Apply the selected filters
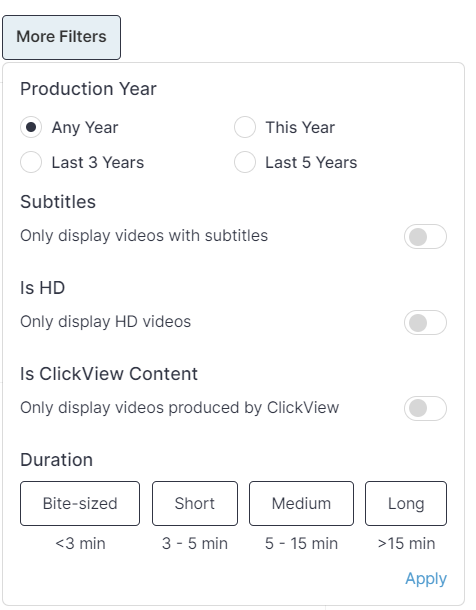Image resolution: width=476 pixels, height=610 pixels. (x=426, y=579)
